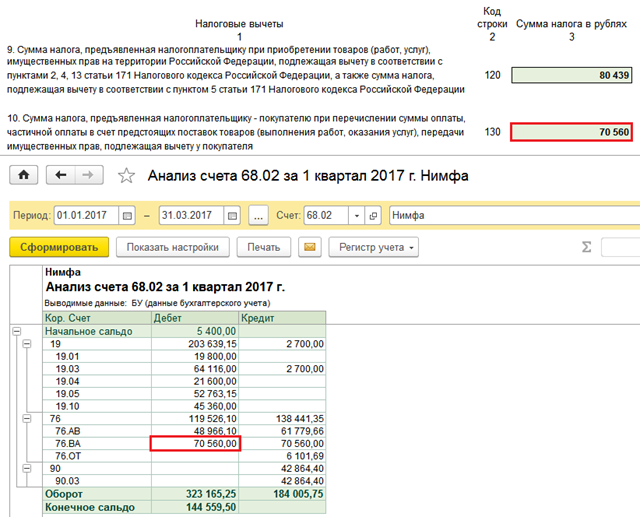The image size is (640, 517).
Task: Send report by email envelope icon
Action: 310,247
